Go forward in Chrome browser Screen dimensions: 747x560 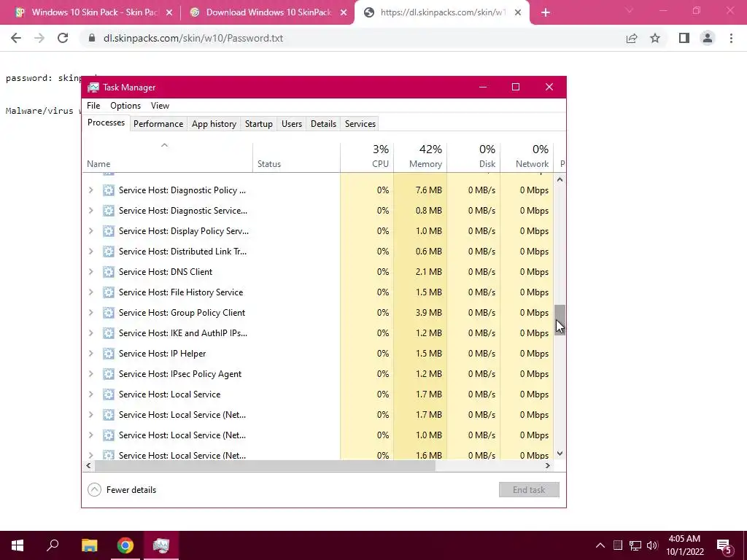click(x=39, y=38)
